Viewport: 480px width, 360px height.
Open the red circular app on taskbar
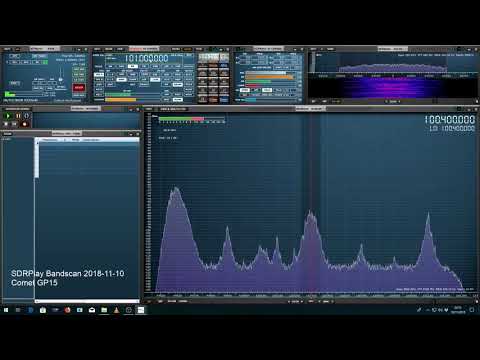point(67,310)
